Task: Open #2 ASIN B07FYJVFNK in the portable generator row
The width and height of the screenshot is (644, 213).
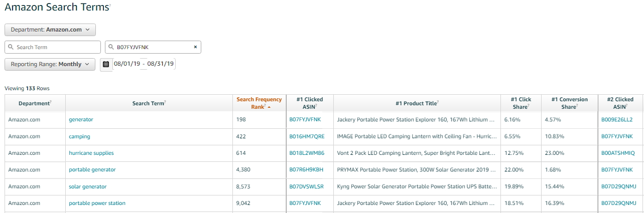Action: [617, 170]
